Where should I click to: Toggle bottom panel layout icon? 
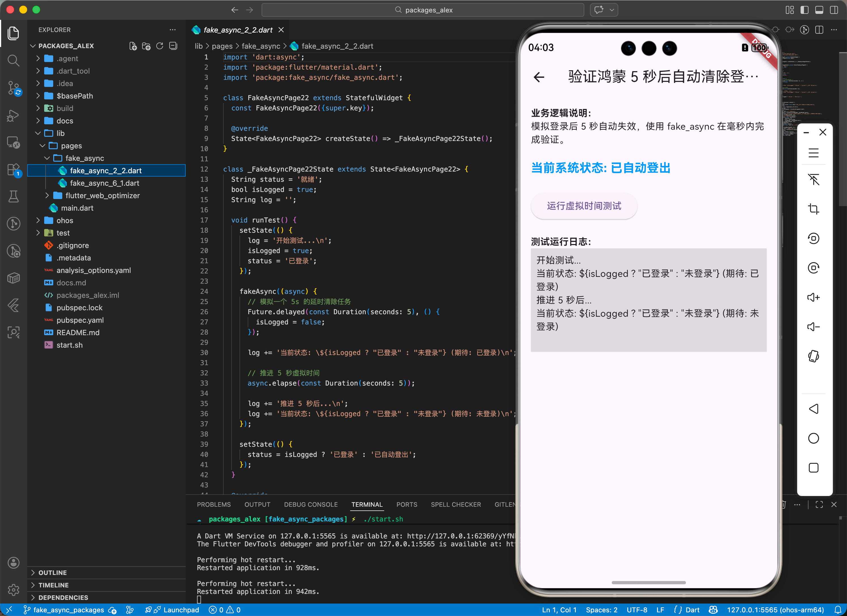point(819,10)
